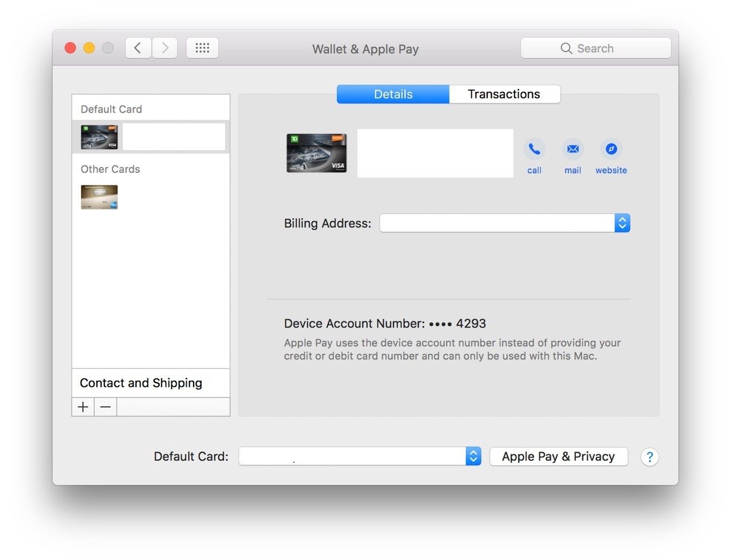This screenshot has height=560, width=731.
Task: Select the American Express card in Other Cards
Action: click(x=99, y=197)
